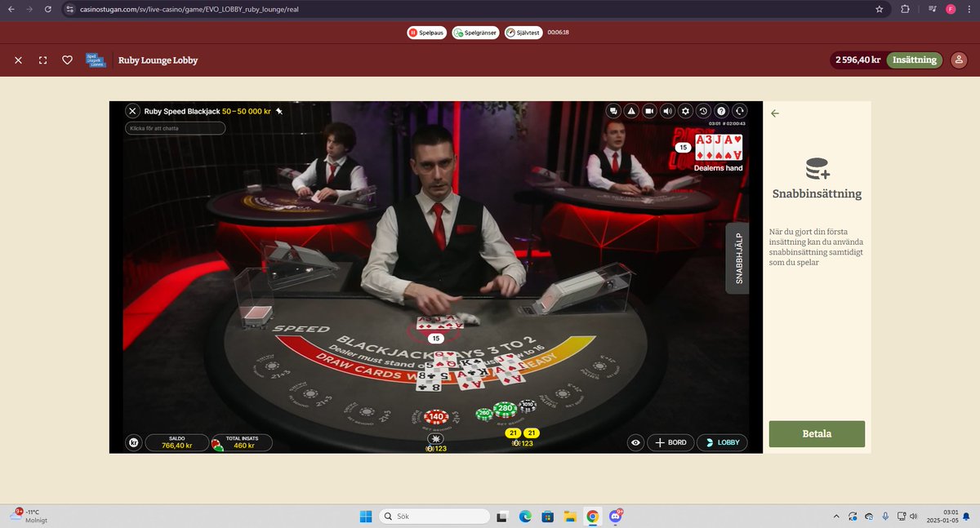Click the 2 596,40 kr account balance

point(857,60)
